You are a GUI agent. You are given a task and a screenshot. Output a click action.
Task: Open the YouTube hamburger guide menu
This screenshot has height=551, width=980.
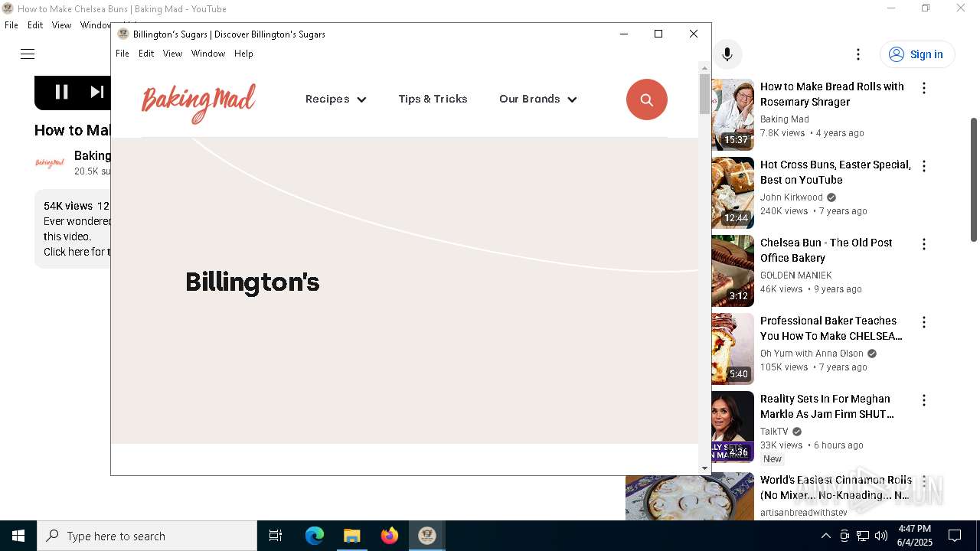(x=28, y=54)
